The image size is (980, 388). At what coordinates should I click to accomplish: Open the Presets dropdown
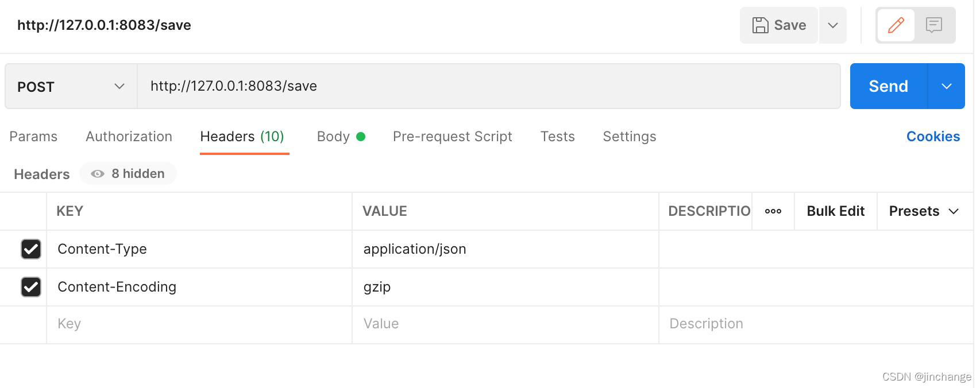click(924, 211)
